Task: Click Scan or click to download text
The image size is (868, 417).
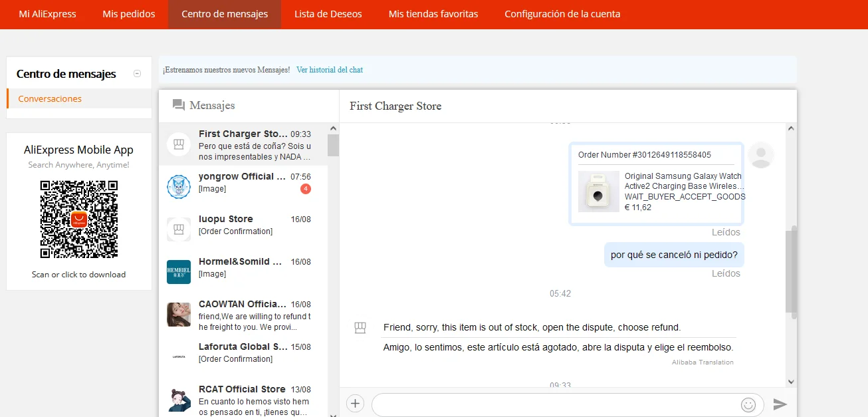Action: tap(78, 275)
